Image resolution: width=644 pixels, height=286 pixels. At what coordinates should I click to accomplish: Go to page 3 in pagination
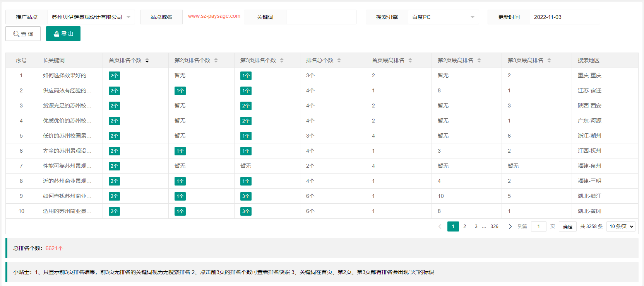click(x=476, y=226)
